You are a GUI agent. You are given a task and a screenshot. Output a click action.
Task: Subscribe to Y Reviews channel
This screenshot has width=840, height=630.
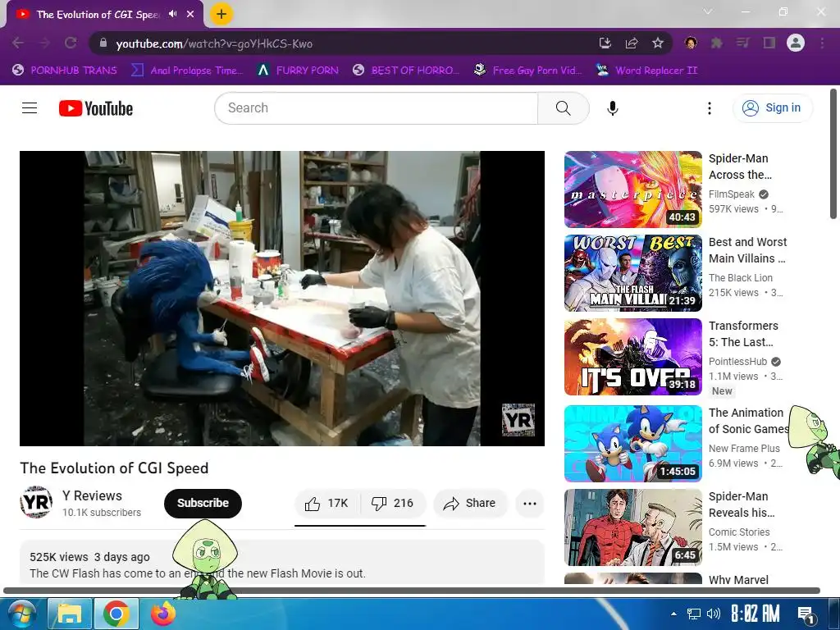[x=203, y=504]
